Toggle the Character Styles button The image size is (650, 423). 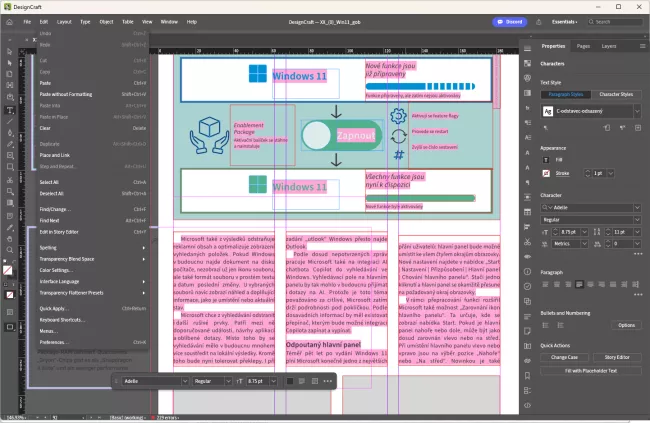[x=616, y=94]
